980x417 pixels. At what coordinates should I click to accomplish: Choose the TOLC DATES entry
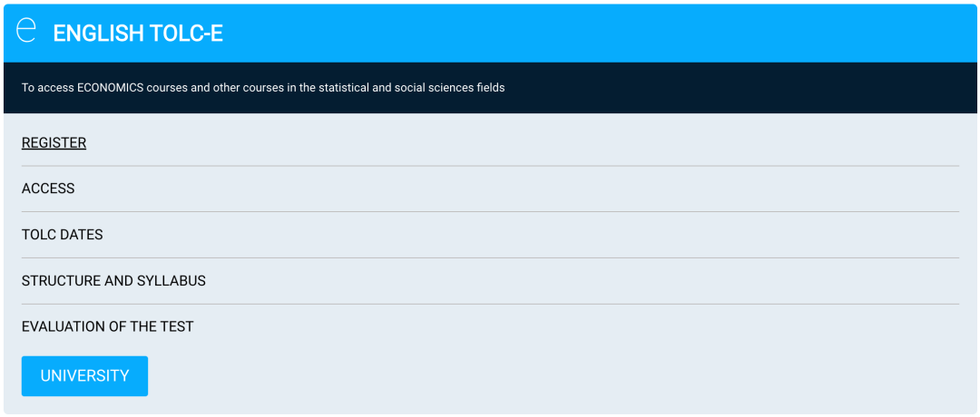[x=63, y=235]
